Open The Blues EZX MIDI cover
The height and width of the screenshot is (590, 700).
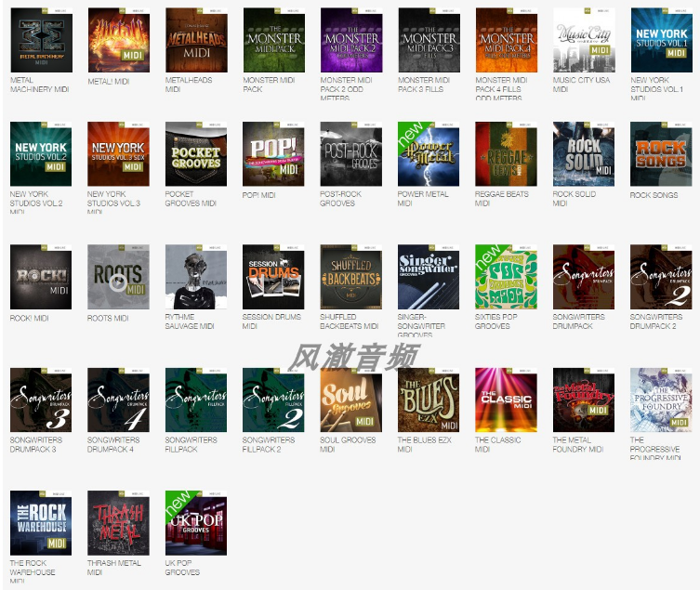click(429, 400)
